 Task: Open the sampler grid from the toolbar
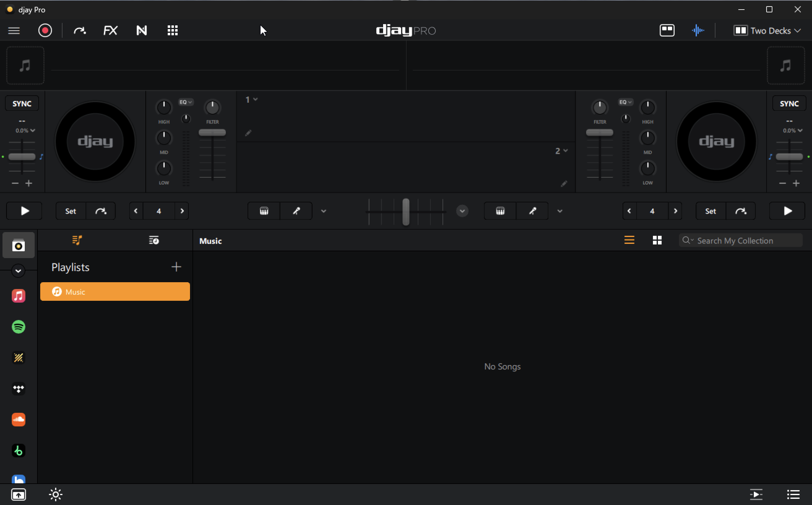pos(173,30)
